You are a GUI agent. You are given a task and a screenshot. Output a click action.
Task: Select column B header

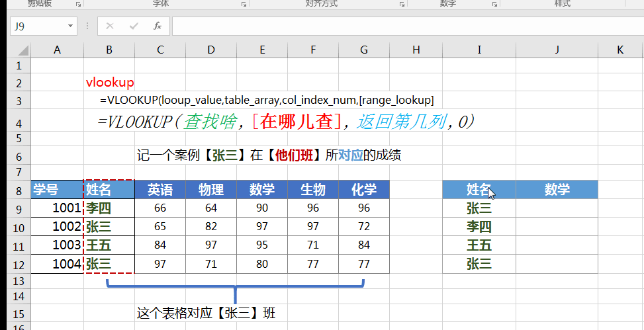[109, 50]
